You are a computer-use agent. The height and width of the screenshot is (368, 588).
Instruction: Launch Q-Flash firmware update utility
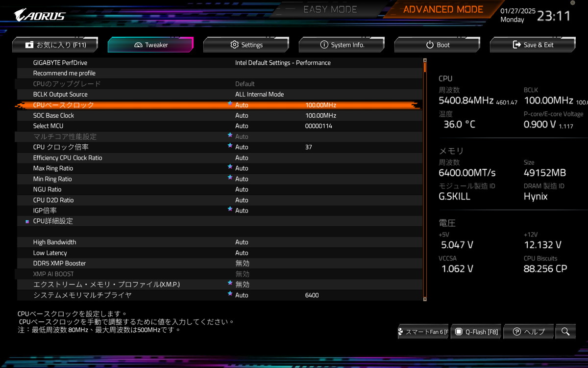click(x=476, y=332)
